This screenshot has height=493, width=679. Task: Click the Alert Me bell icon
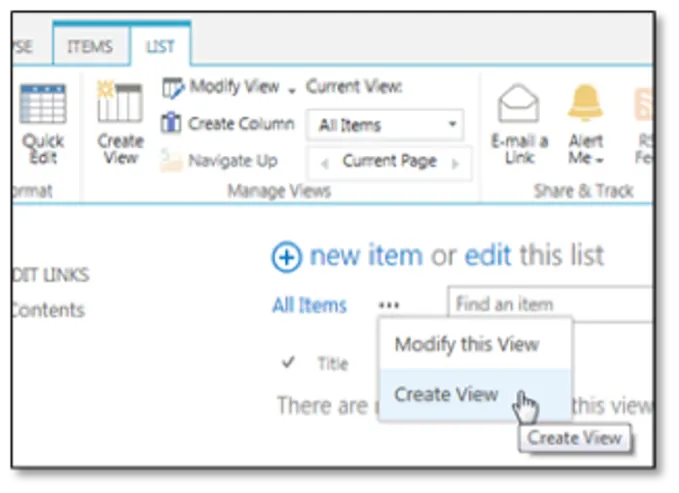585,103
